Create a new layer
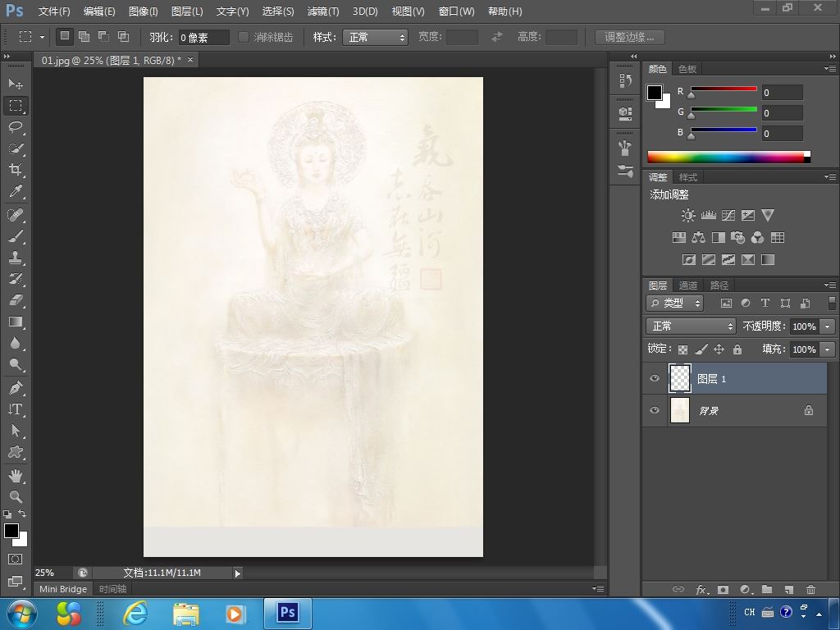 [x=788, y=589]
